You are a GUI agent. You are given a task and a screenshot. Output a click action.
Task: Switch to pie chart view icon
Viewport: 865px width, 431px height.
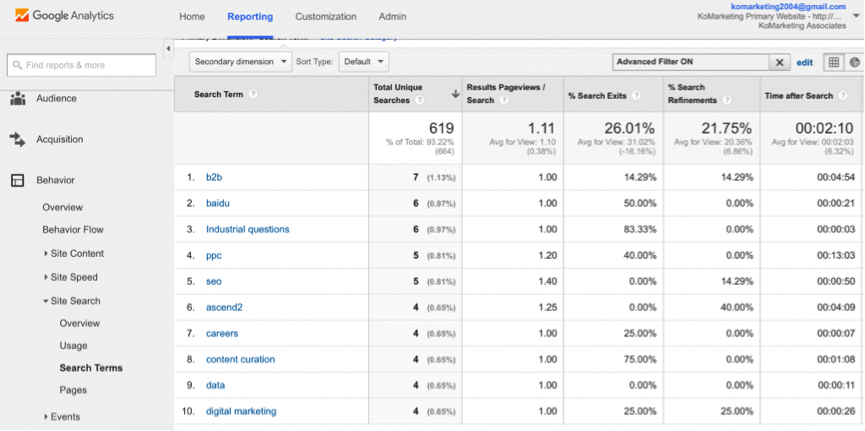[854, 62]
